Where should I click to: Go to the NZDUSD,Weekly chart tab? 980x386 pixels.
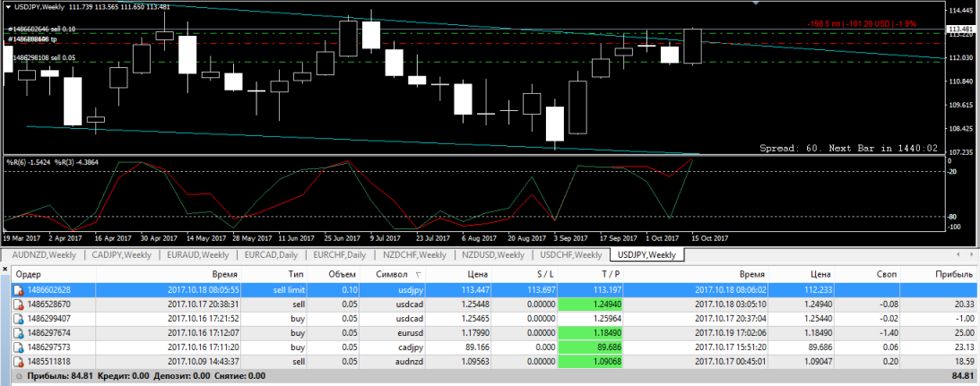[x=493, y=255]
